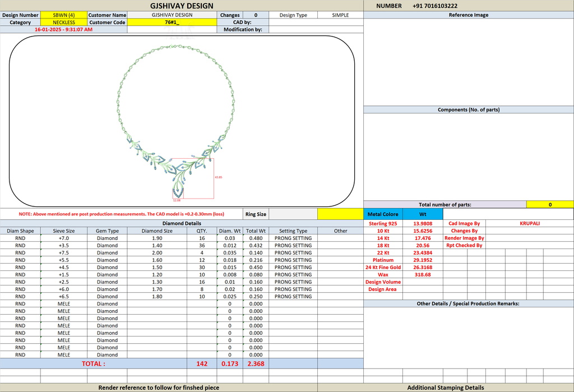Select the CAD by: label
Viewport: 574px width, 392px height.
point(243,22)
